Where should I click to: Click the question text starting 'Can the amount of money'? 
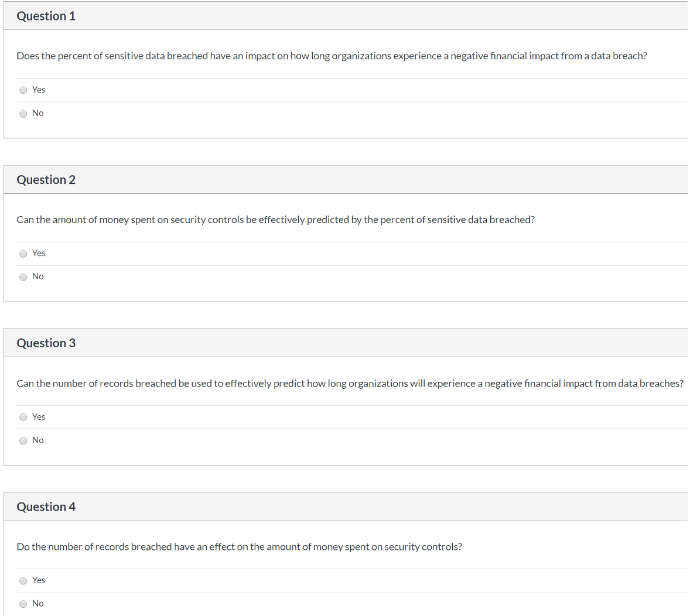pyautogui.click(x=275, y=220)
